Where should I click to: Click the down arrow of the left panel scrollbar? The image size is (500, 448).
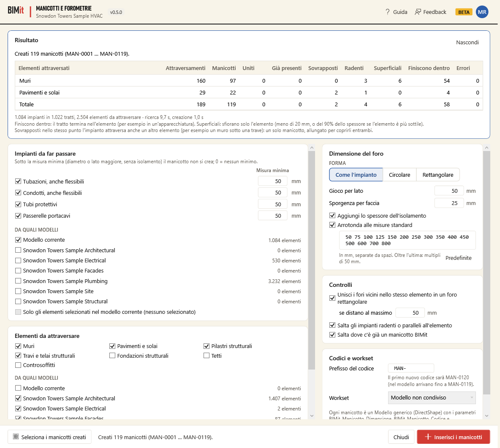pos(312,416)
